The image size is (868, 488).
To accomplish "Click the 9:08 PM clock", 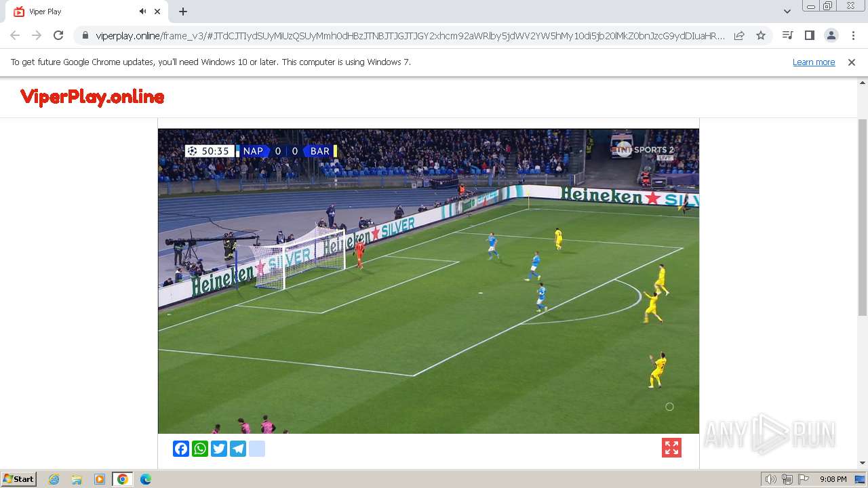I will point(833,479).
